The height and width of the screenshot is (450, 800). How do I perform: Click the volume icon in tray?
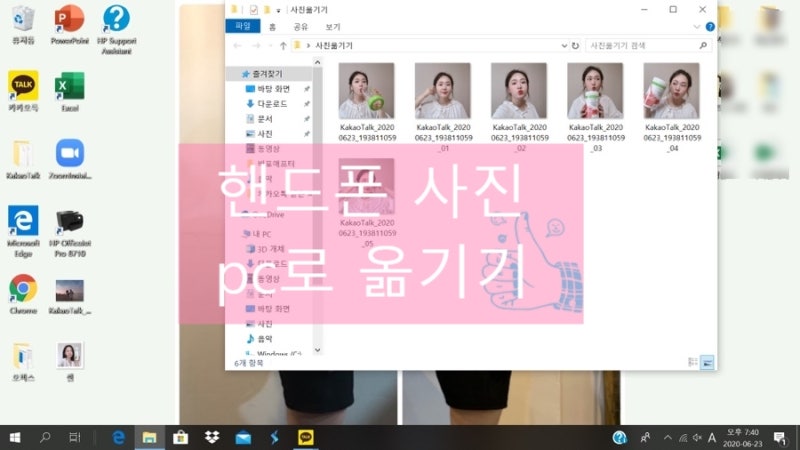(x=697, y=438)
